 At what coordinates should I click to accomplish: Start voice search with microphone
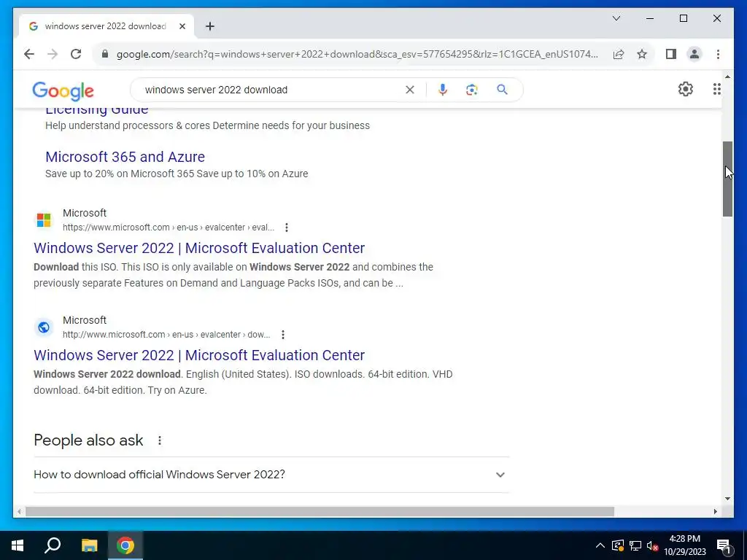pos(443,90)
